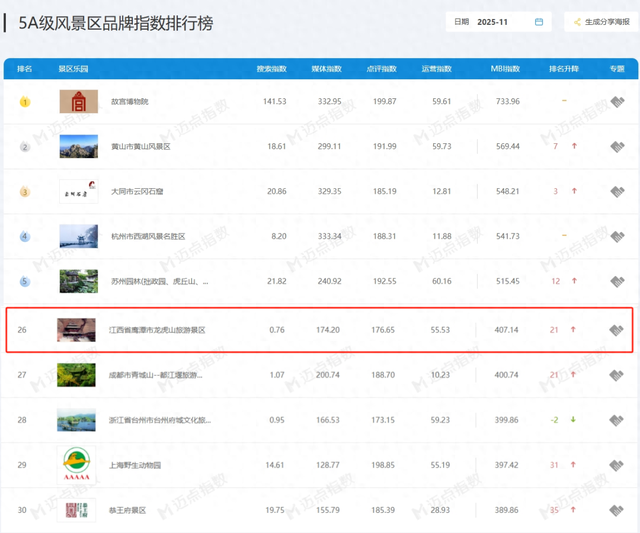
Task: Open the 专题 icon for 苏州园林 row
Action: point(617,281)
